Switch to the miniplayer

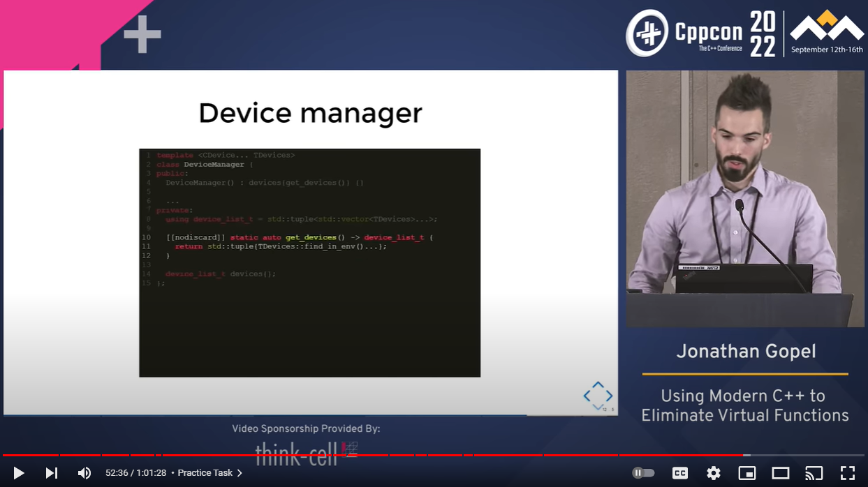coord(746,473)
